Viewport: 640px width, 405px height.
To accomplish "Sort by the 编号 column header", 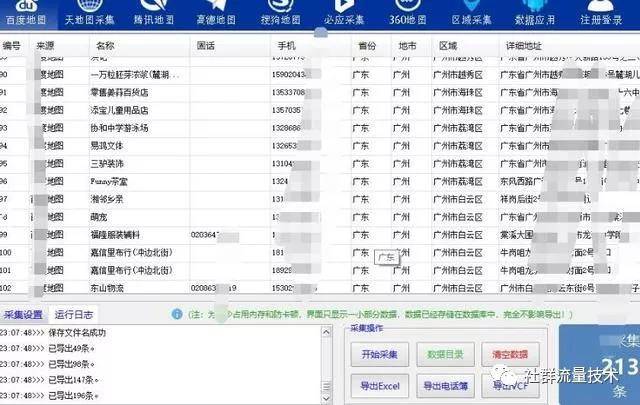I will (11, 46).
